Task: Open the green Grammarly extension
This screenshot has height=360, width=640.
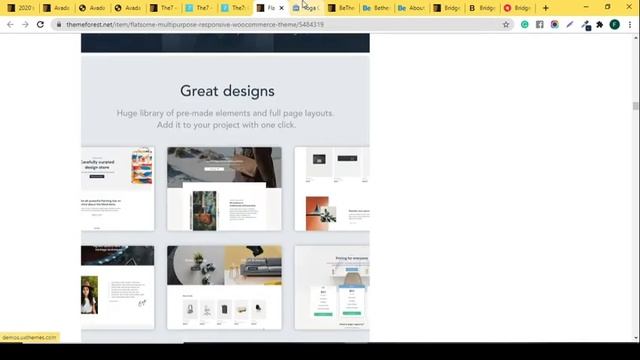Action: pos(524,24)
